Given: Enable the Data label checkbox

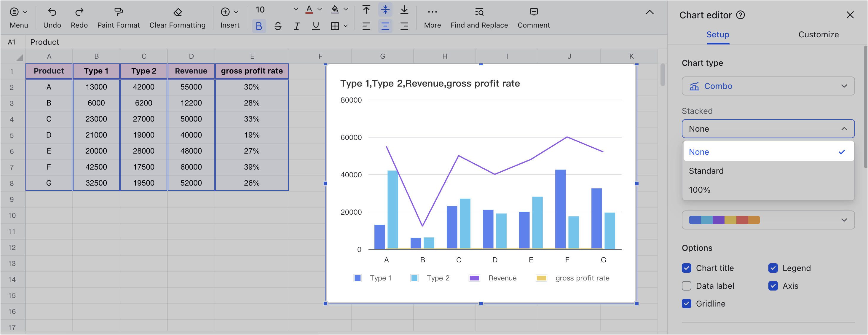Looking at the screenshot, I should pyautogui.click(x=686, y=286).
